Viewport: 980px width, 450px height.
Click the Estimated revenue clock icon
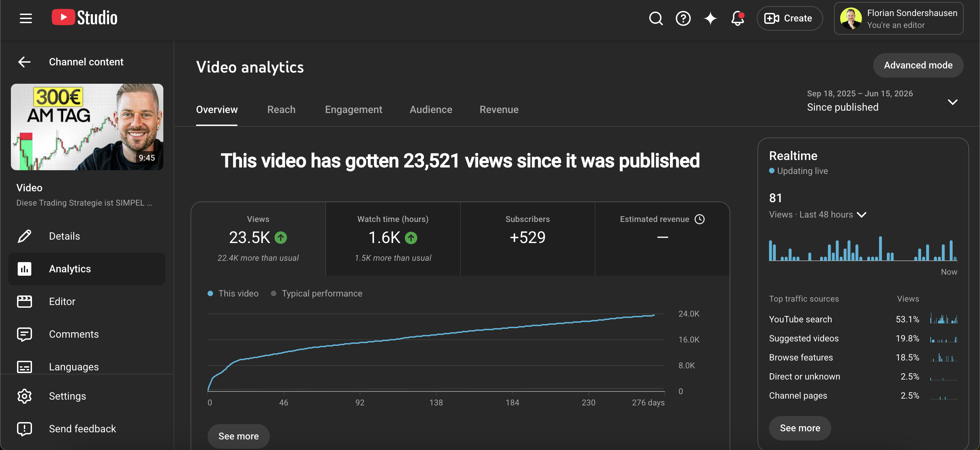[x=699, y=219]
